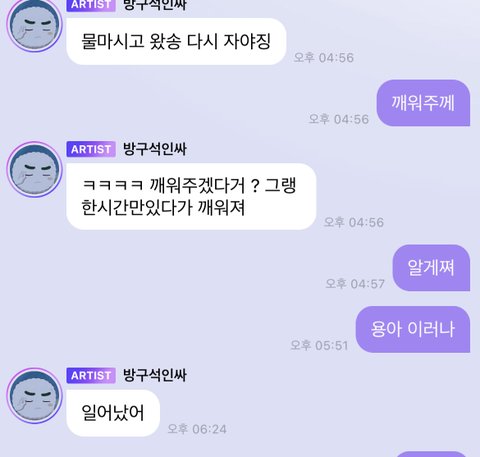This screenshot has width=480, height=457.
Task: Click the 오후 04:56 timestamp beside 깨워주께
Action: click(x=339, y=119)
